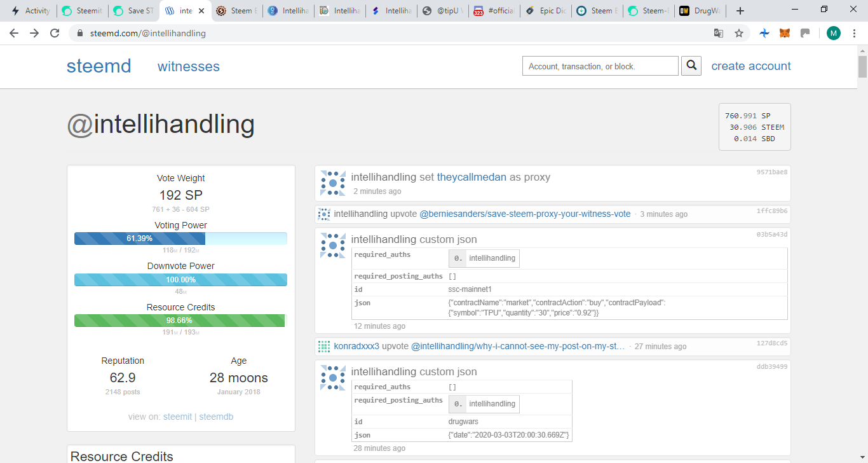
Task: Click the Voting Power 61.39% bar
Action: [x=180, y=238]
